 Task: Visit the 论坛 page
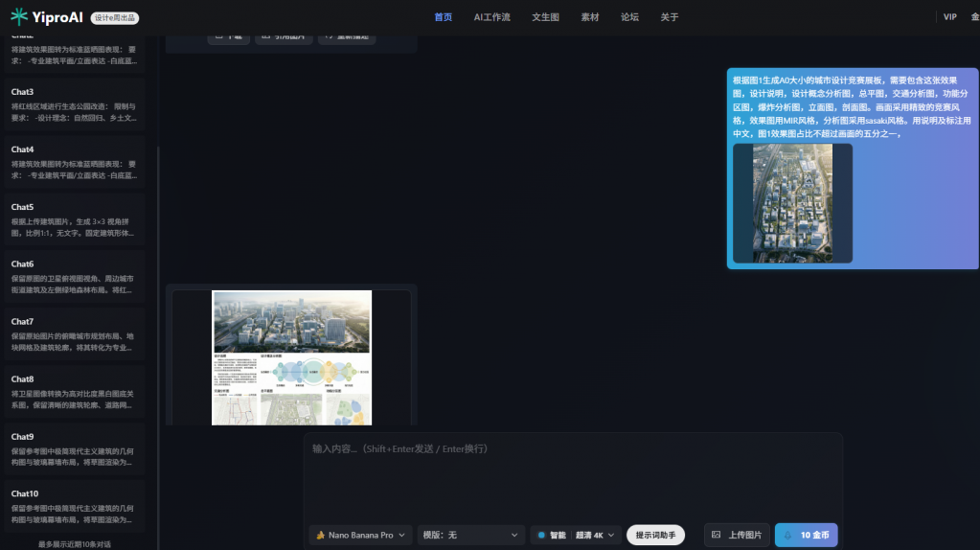click(x=629, y=17)
